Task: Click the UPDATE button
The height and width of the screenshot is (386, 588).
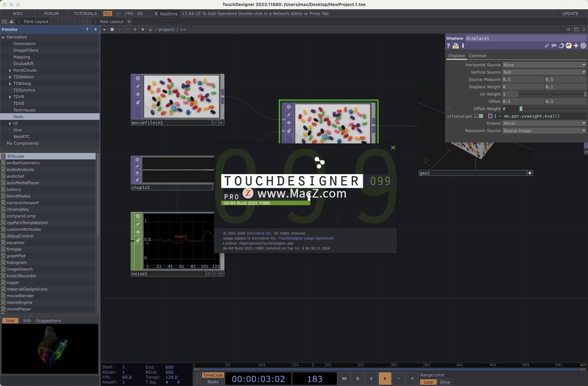Action: [570, 13]
